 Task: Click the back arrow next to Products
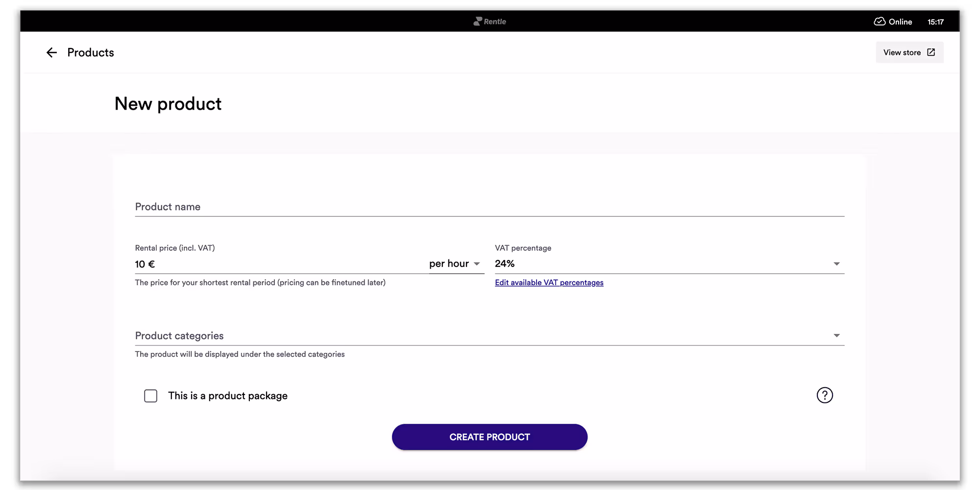tap(51, 52)
